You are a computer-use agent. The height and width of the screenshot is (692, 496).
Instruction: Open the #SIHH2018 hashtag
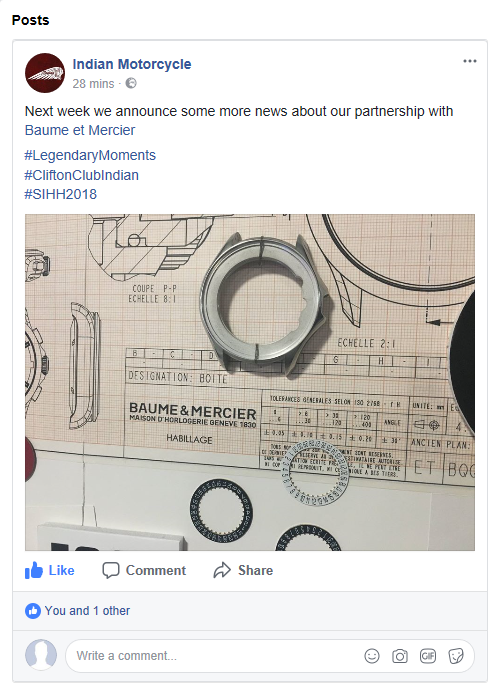[x=60, y=194]
